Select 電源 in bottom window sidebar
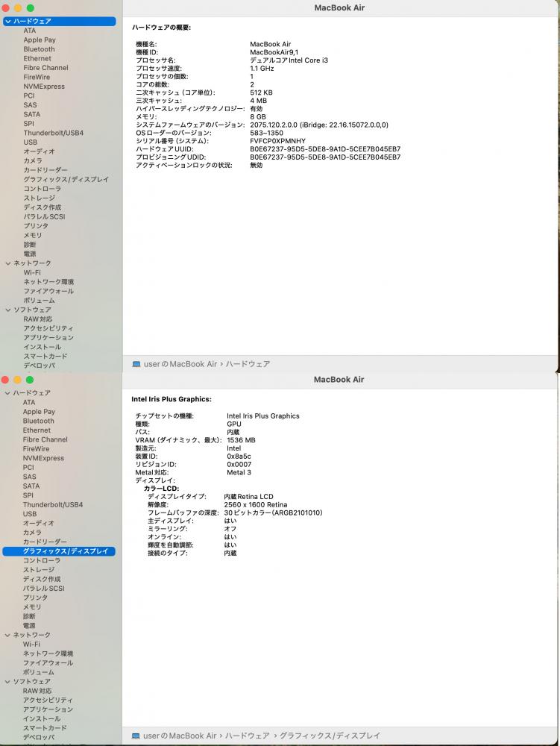Screen dimensions: 560x746 29,626
